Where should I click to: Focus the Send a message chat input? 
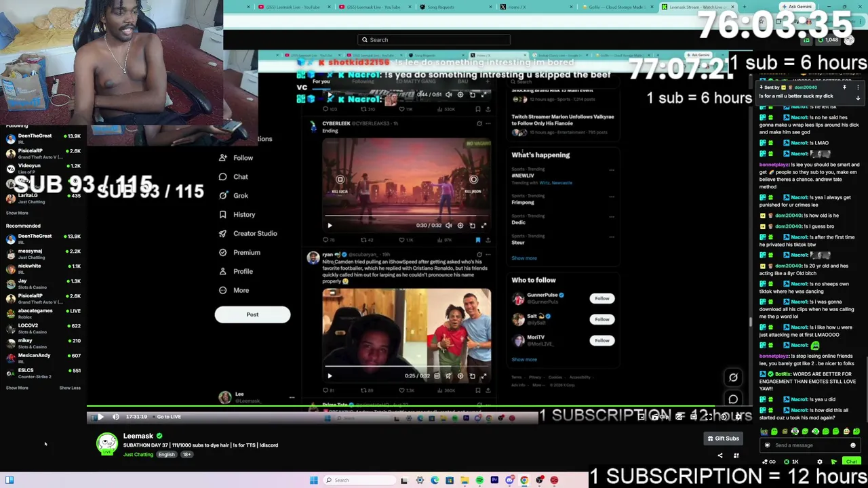point(807,445)
